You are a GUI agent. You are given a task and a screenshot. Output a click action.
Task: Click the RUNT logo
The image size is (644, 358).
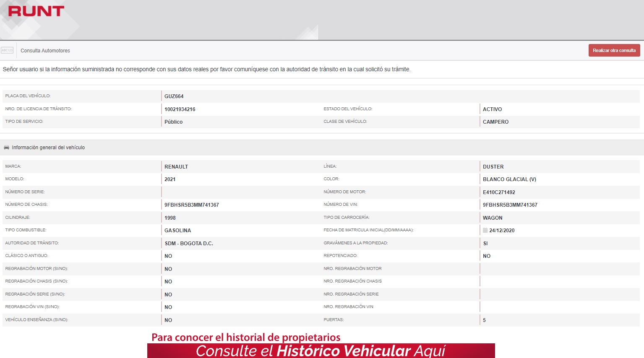tap(36, 11)
